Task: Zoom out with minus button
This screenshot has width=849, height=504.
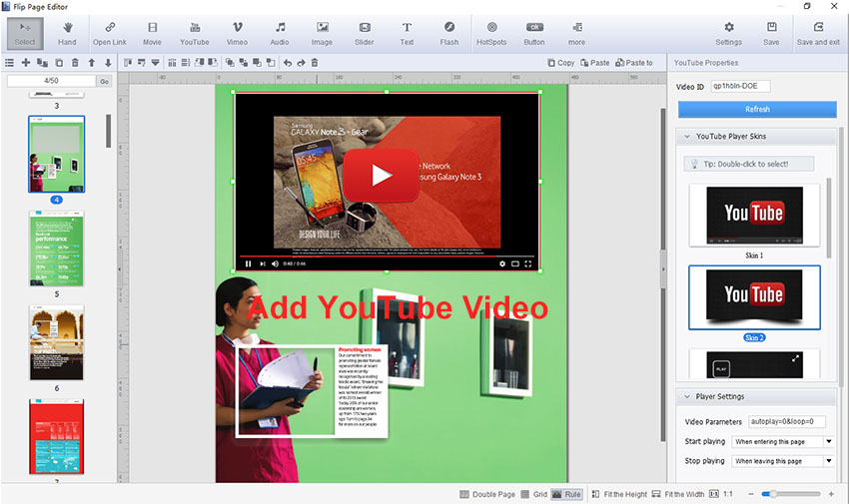Action: point(751,494)
